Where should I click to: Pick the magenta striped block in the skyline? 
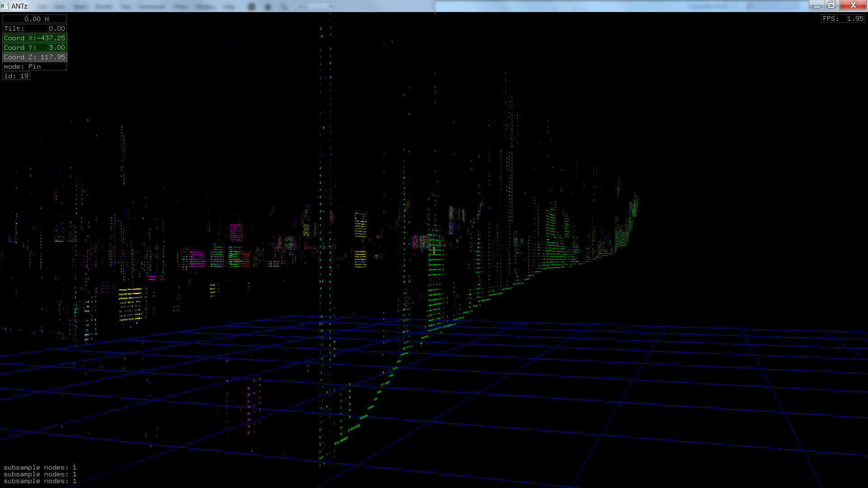pos(236,231)
